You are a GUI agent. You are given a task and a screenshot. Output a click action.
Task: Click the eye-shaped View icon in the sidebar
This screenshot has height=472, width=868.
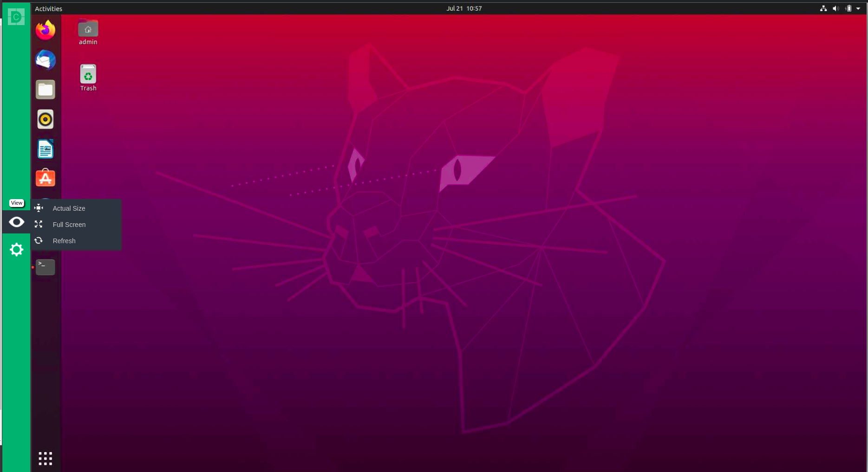pos(16,222)
